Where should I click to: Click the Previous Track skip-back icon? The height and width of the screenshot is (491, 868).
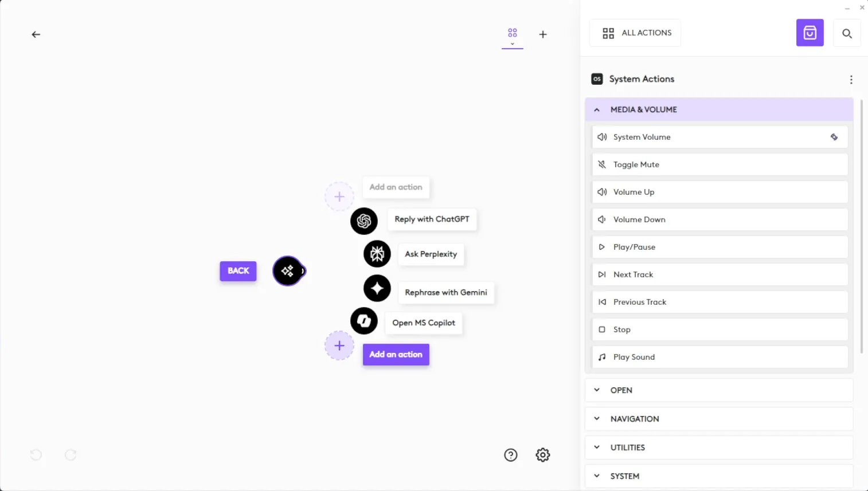602,302
